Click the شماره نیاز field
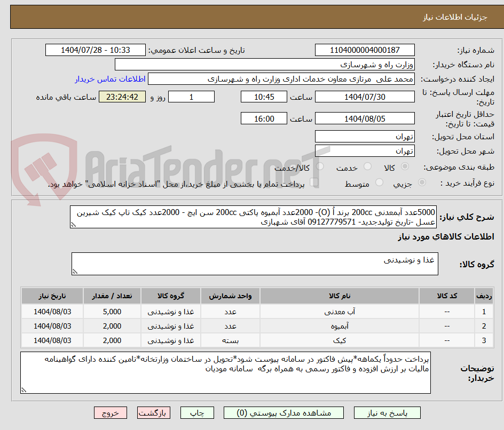Image resolution: width=504 pixels, height=430 pixels. pyautogui.click(x=365, y=50)
